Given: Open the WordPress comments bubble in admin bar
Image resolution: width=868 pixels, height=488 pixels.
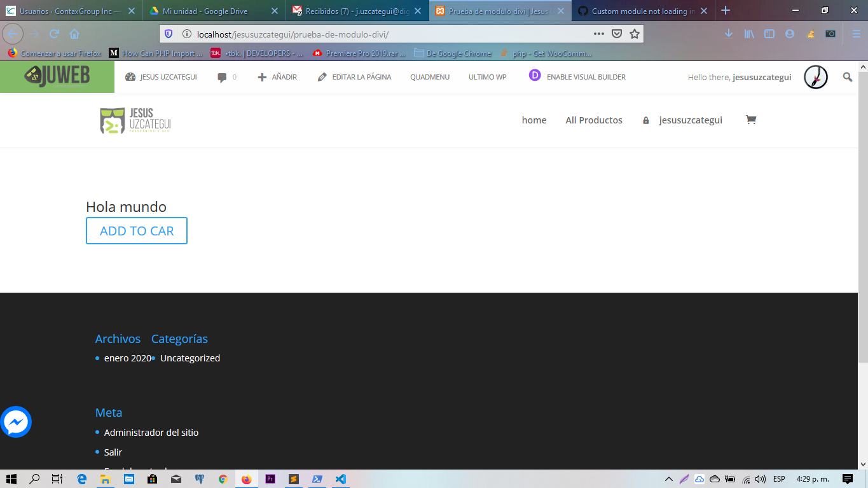Looking at the screenshot, I should click(x=223, y=76).
